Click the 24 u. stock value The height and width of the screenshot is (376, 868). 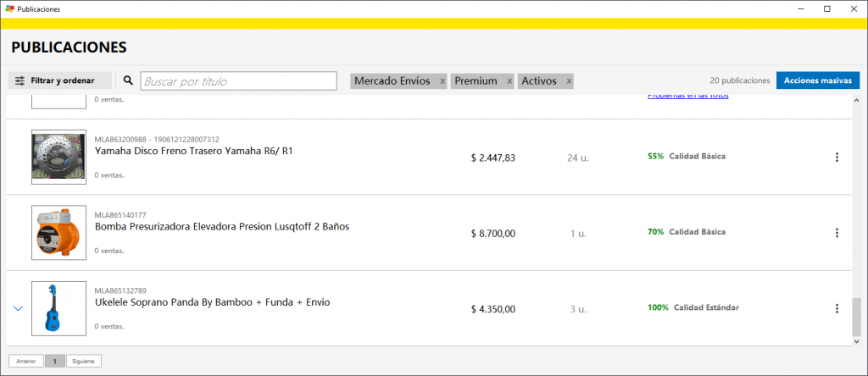coord(578,158)
